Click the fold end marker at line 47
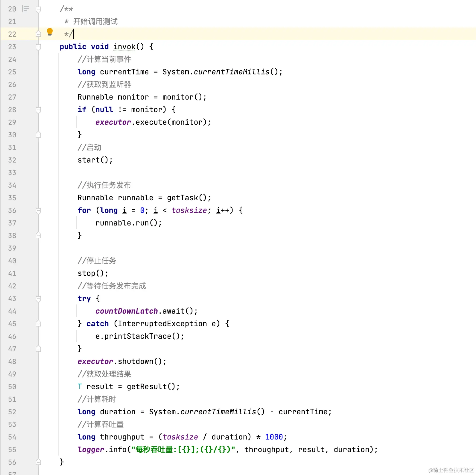The height and width of the screenshot is (475, 476). [38, 349]
